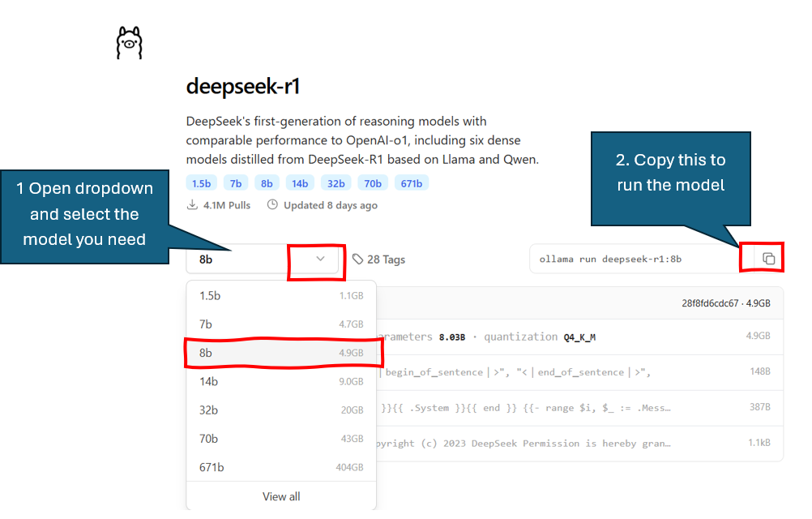Choose 1.5b 1.1GB from dropdown list

click(281, 296)
